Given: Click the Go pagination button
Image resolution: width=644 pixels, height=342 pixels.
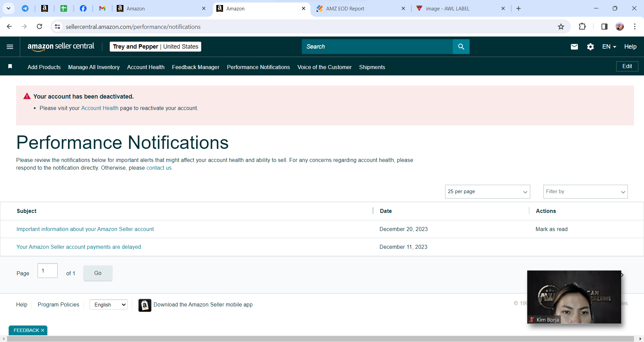Looking at the screenshot, I should tap(98, 273).
